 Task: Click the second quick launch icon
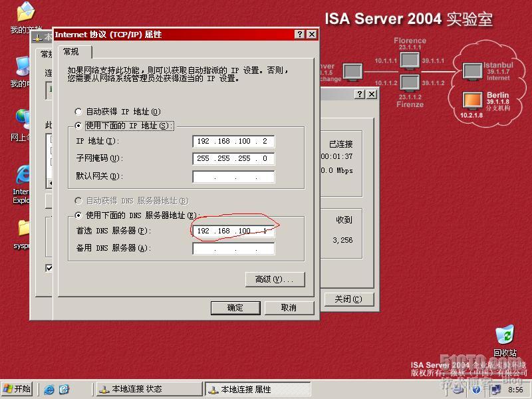coord(64,390)
